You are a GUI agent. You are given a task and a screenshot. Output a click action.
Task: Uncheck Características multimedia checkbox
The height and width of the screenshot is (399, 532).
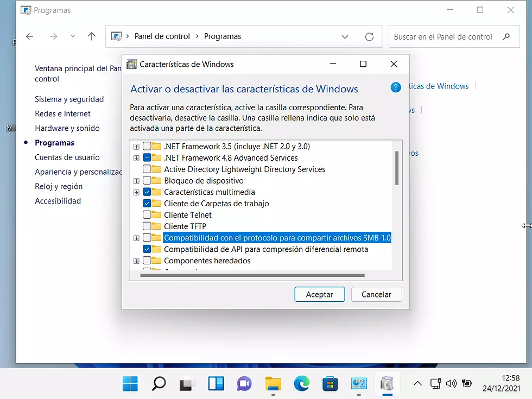[147, 192]
